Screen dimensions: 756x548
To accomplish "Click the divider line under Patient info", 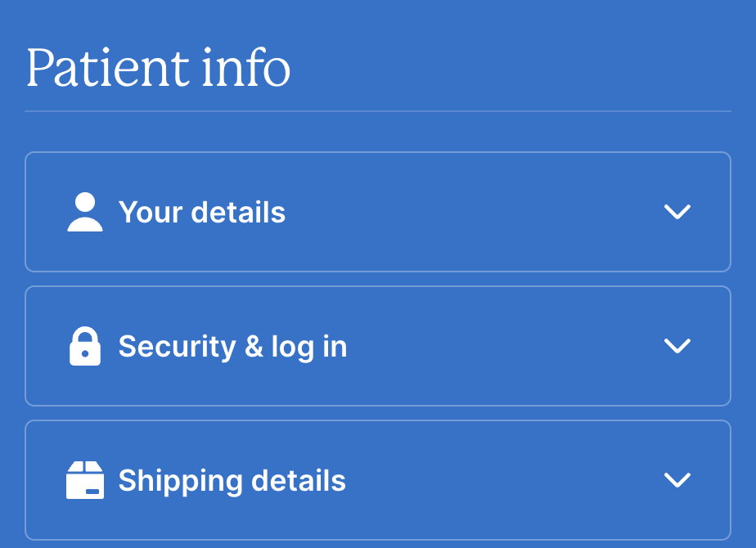I will [377, 110].
